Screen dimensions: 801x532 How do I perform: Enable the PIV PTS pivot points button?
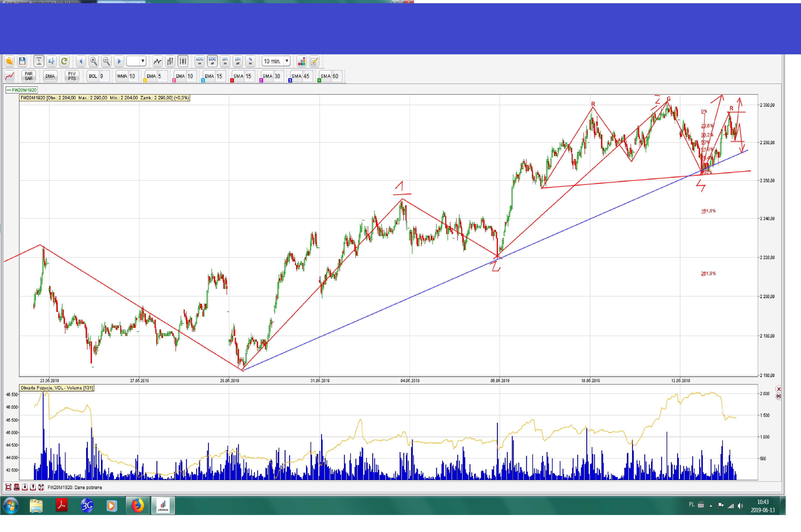click(72, 76)
